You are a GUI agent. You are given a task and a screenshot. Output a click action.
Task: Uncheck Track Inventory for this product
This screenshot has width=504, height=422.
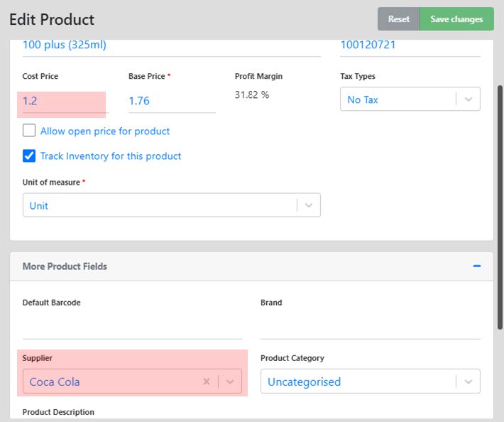point(29,156)
